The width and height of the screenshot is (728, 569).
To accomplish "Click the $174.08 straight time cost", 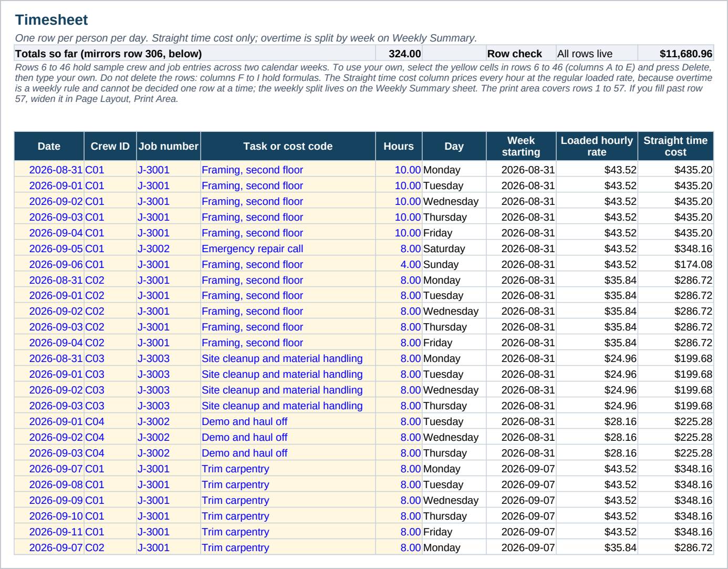I will pyautogui.click(x=675, y=264).
